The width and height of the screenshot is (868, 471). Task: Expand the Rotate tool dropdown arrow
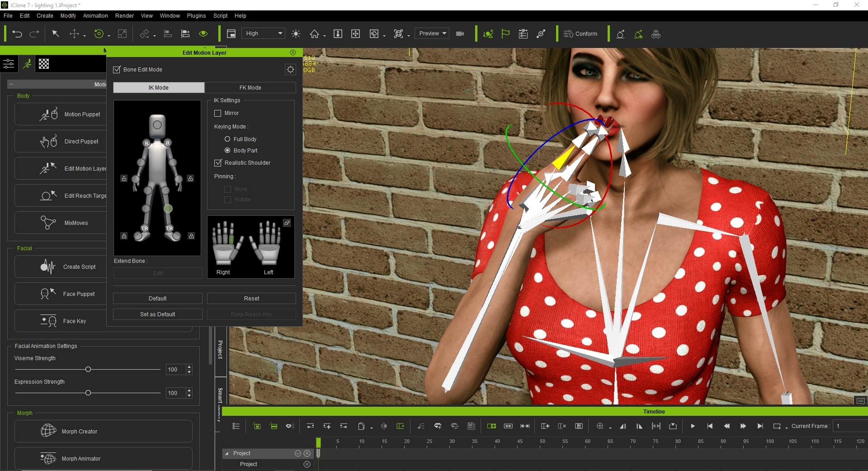click(109, 36)
